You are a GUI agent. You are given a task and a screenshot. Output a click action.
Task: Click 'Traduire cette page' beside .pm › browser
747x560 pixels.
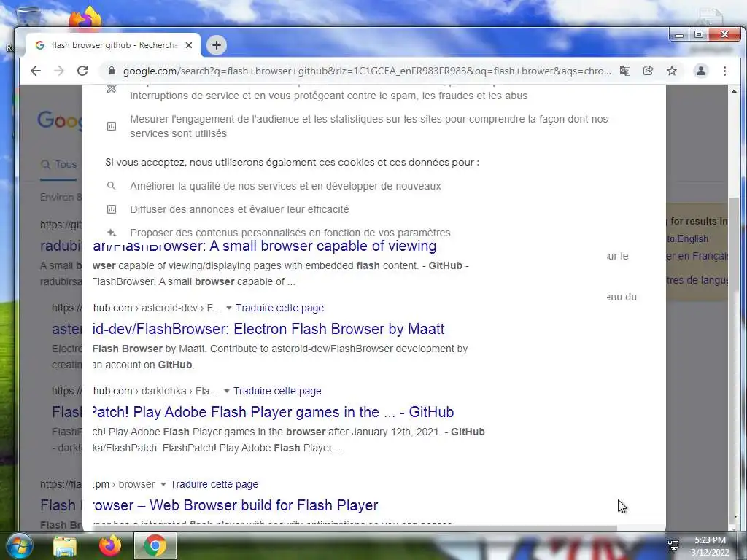point(214,484)
